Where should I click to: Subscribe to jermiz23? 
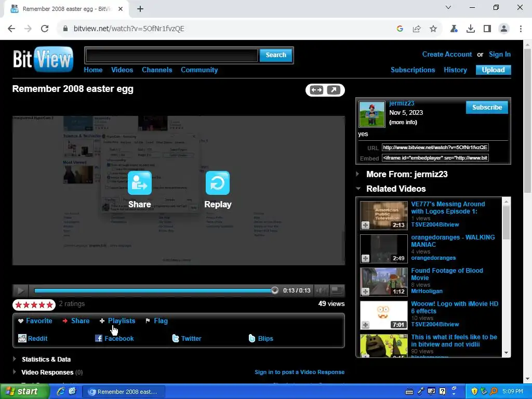point(487,107)
